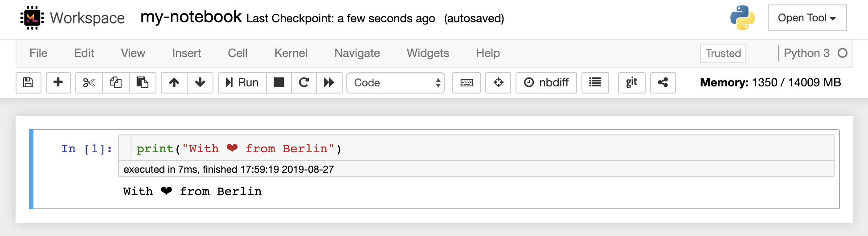Restart and run all cells with the fast-forward icon
The image size is (868, 236).
click(329, 83)
